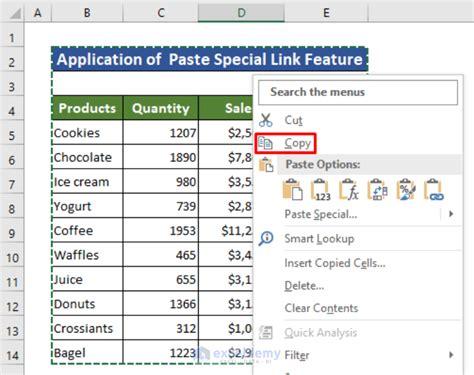
Task: Select column D header
Action: pyautogui.click(x=241, y=13)
